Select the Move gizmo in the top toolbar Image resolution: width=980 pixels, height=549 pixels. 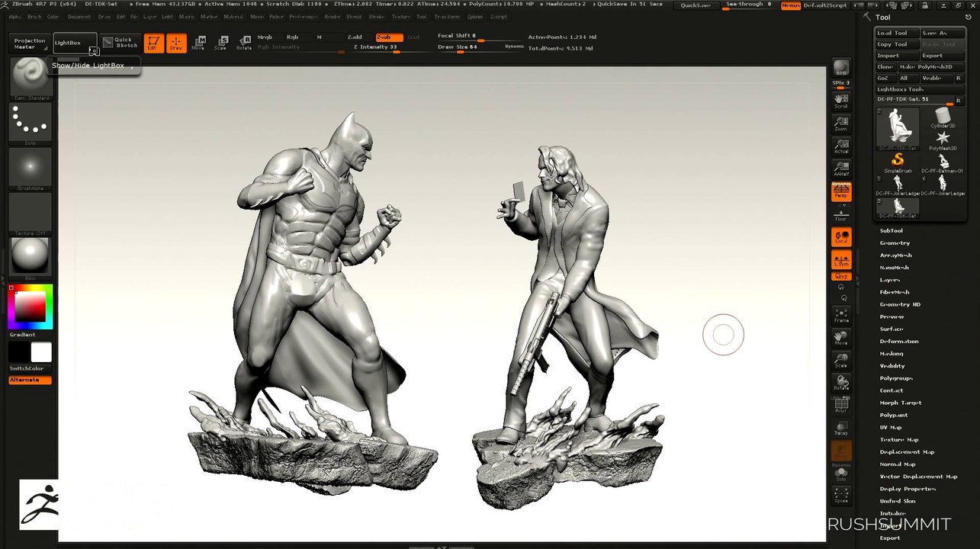198,43
